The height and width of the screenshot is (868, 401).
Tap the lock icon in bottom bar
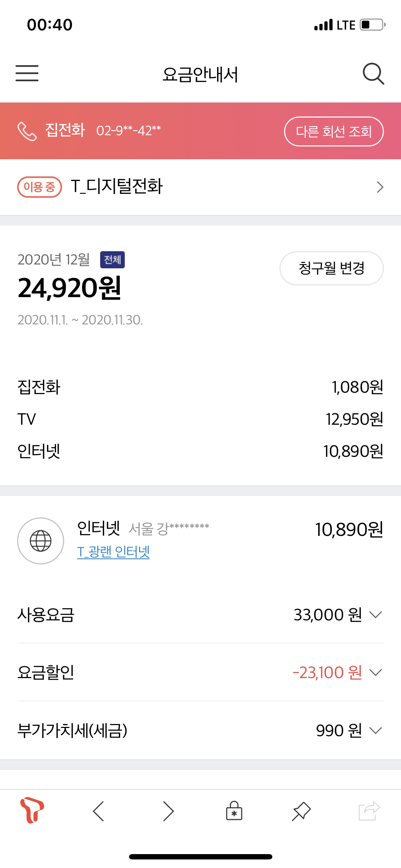tap(234, 811)
